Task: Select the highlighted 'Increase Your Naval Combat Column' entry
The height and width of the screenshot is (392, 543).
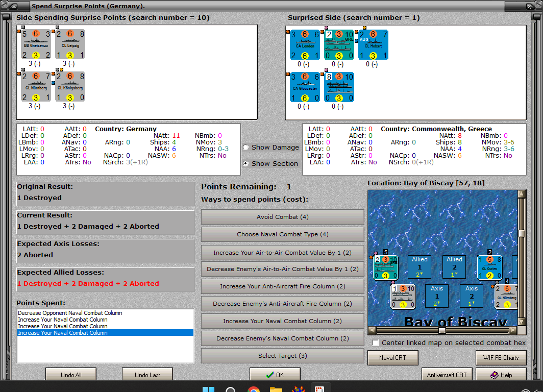Action: point(105,333)
